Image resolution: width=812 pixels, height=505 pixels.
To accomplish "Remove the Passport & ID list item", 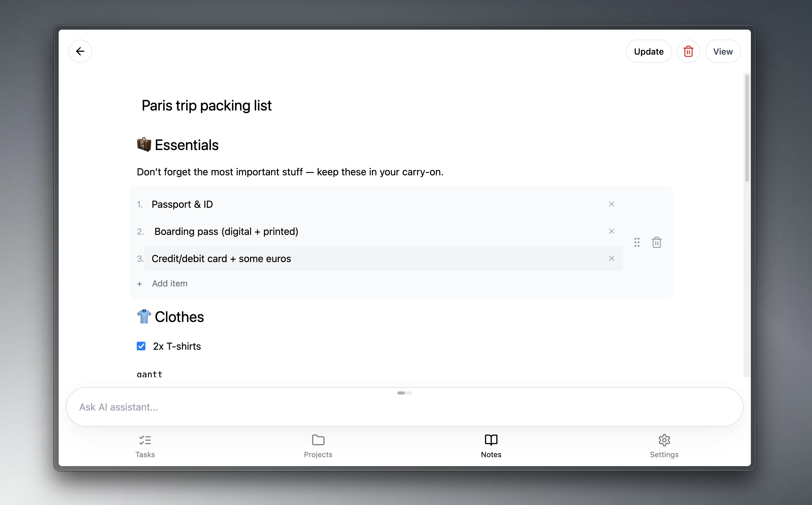I will 611,204.
